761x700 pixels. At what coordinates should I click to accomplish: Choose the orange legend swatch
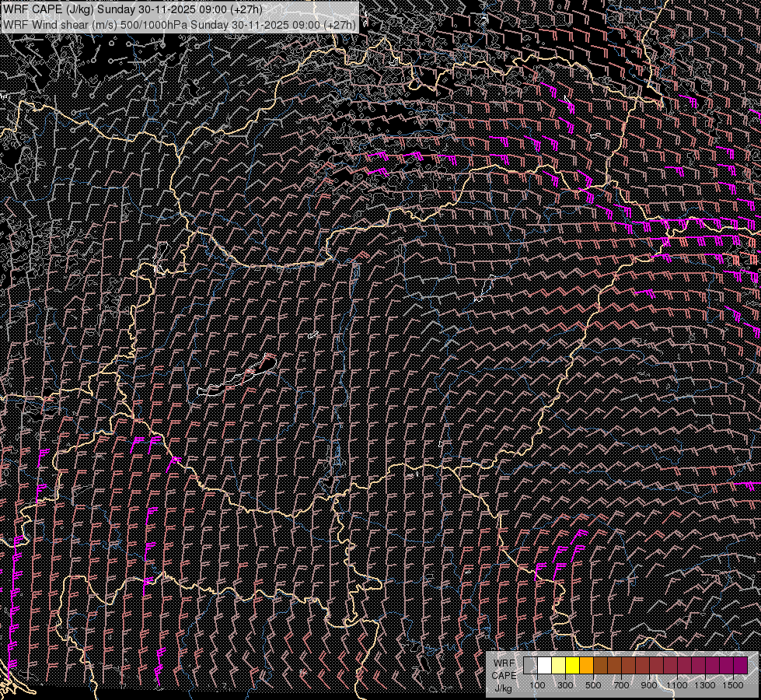(x=586, y=665)
